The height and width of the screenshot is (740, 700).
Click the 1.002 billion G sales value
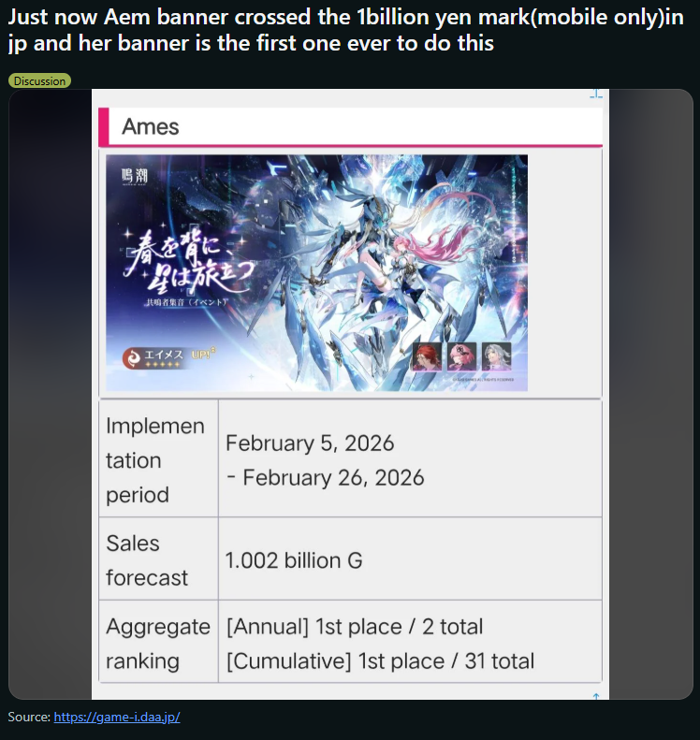tap(294, 560)
